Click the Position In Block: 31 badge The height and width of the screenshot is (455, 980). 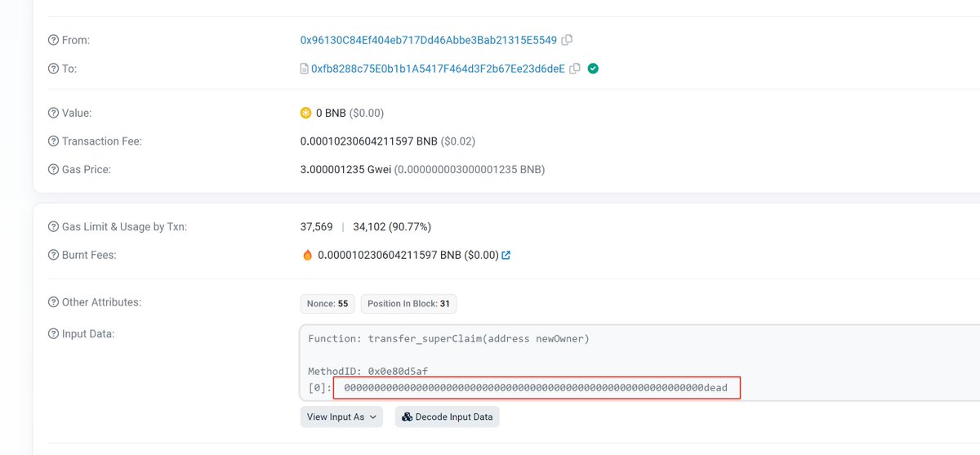pyautogui.click(x=408, y=304)
